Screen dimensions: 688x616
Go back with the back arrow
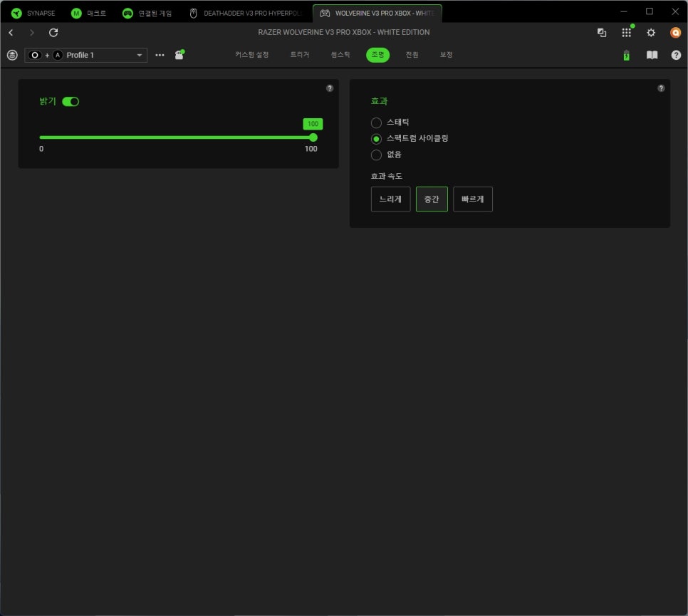coord(11,33)
